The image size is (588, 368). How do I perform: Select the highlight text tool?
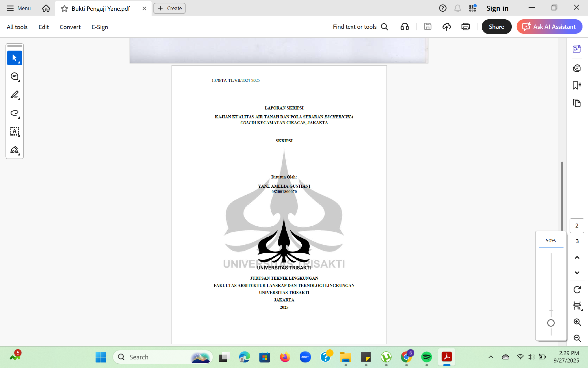14,95
